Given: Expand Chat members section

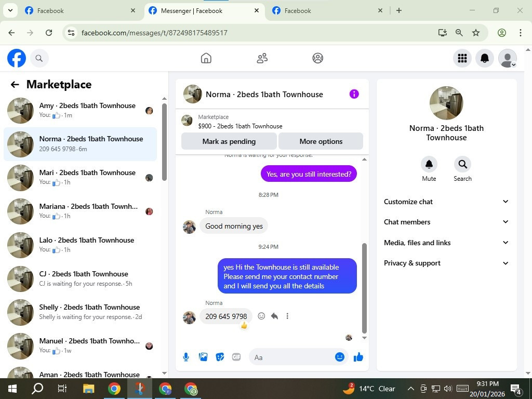Looking at the screenshot, I should [x=446, y=222].
